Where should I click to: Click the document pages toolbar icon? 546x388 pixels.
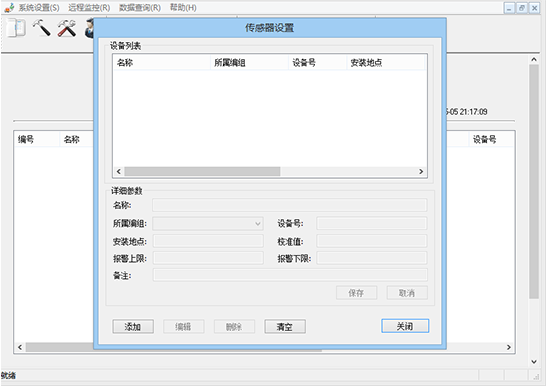pyautogui.click(x=16, y=28)
